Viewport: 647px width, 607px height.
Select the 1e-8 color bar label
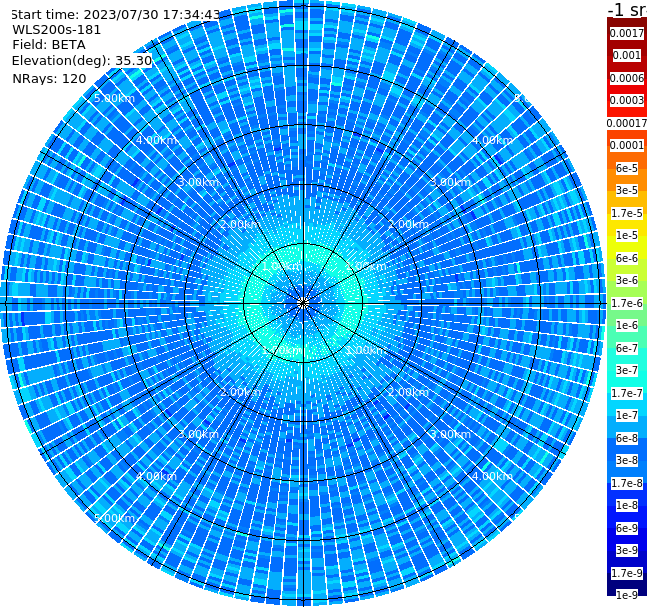pyautogui.click(x=627, y=505)
